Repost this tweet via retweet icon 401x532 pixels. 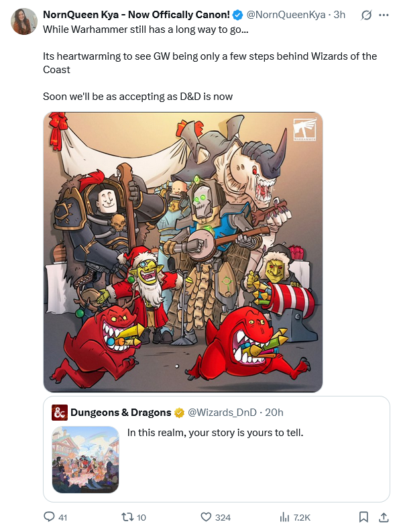[x=127, y=517]
